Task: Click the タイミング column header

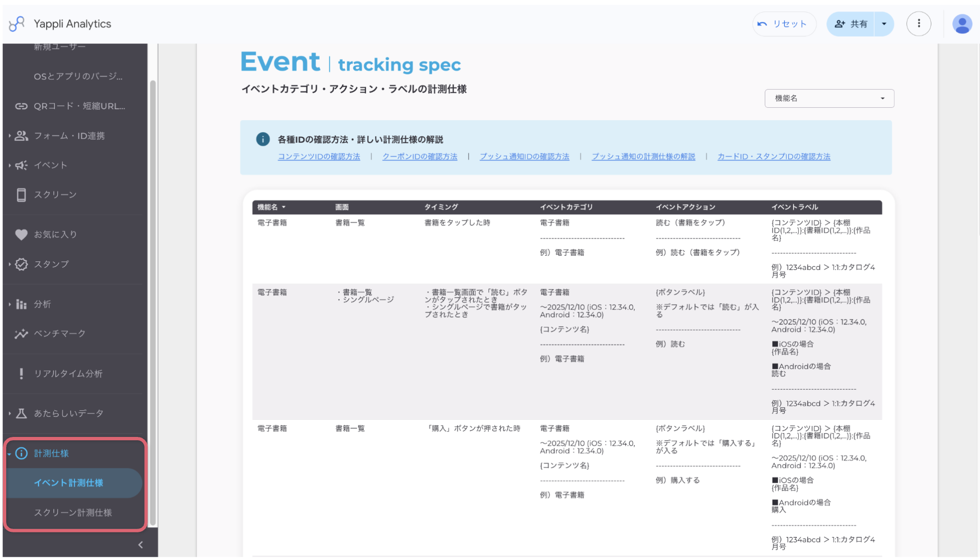Action: [x=441, y=207]
